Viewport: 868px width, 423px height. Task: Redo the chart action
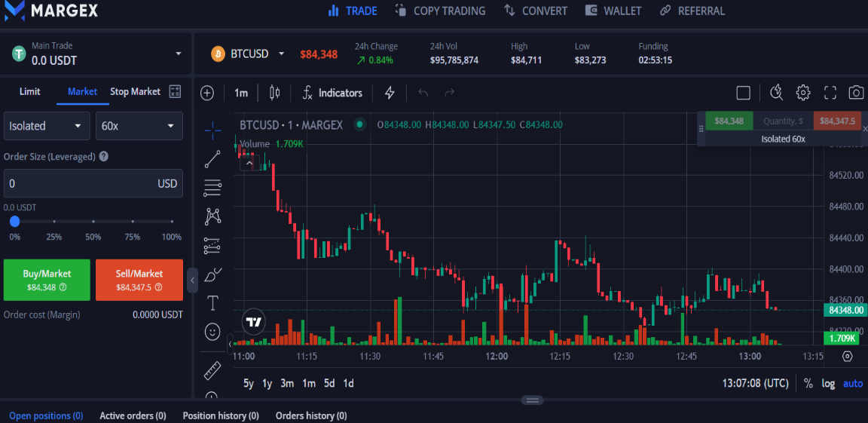coord(450,93)
